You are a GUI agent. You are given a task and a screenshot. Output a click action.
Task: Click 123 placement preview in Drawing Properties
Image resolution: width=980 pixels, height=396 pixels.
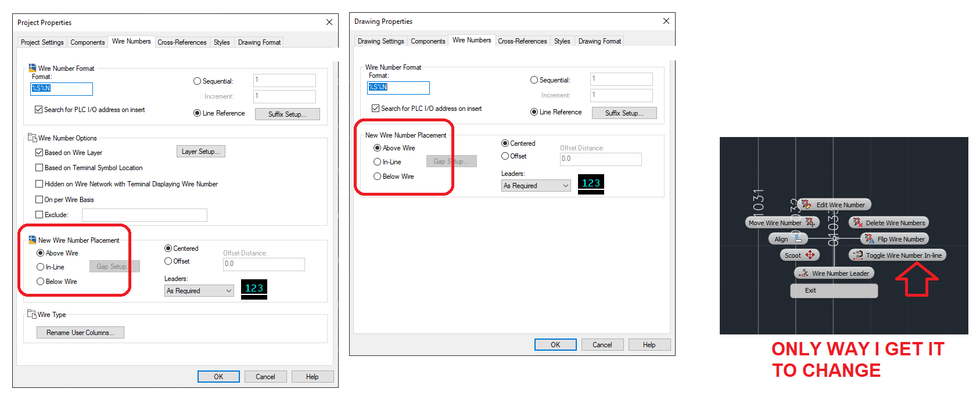tap(591, 184)
